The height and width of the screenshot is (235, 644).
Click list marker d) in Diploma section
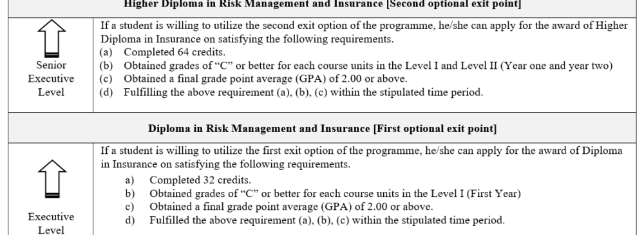[130, 220]
